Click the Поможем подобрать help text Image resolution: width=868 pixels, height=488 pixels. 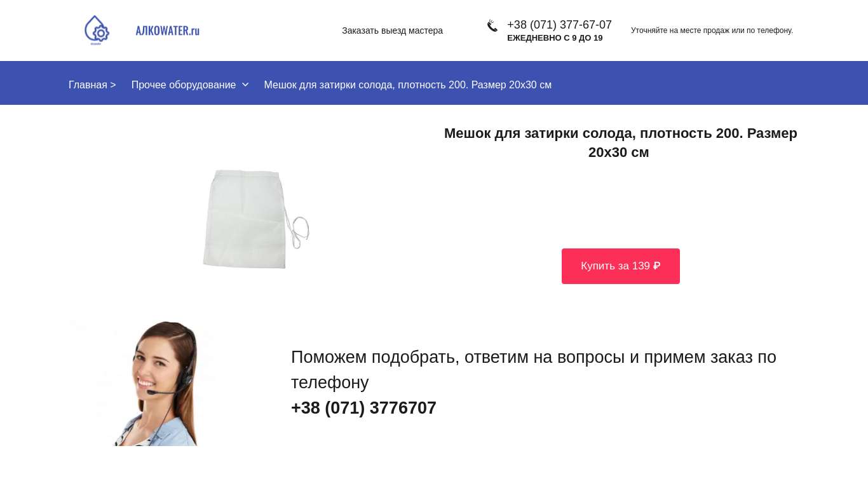pos(534,370)
